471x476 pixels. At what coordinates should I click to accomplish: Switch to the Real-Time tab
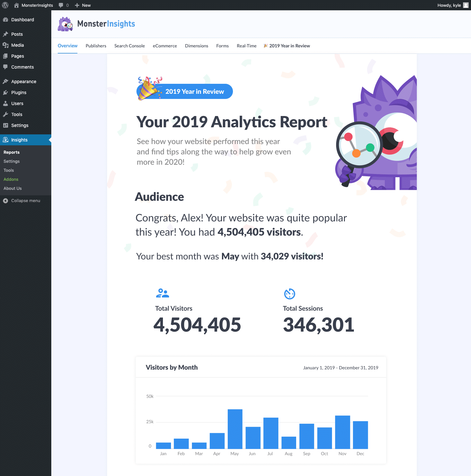[x=246, y=46]
